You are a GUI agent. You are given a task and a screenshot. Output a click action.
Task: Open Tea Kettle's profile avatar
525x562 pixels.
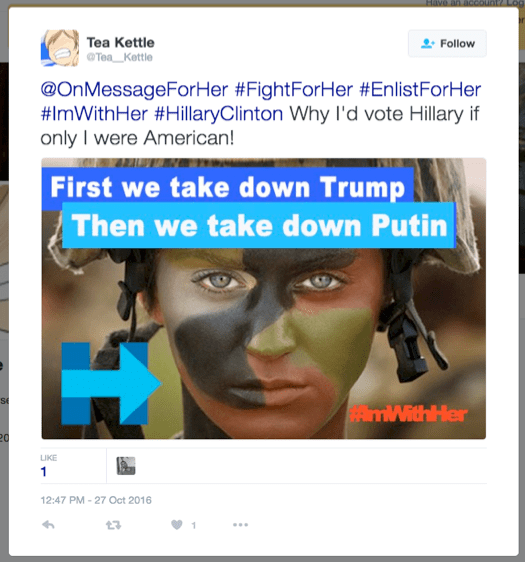59,48
